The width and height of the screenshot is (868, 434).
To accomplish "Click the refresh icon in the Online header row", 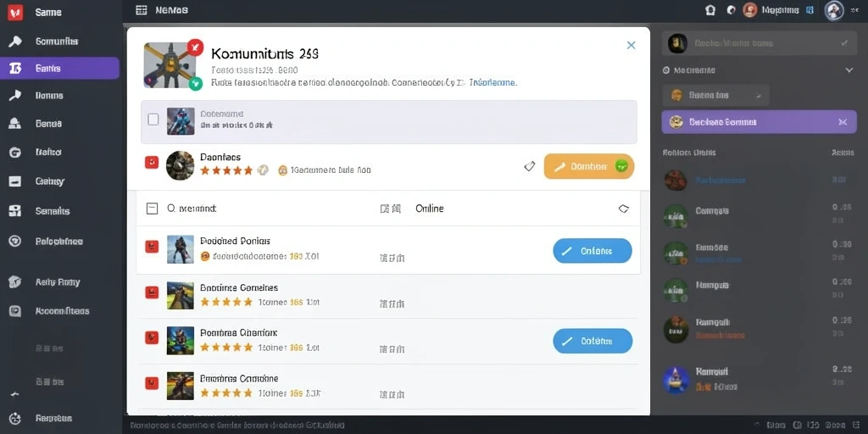I will click(623, 209).
